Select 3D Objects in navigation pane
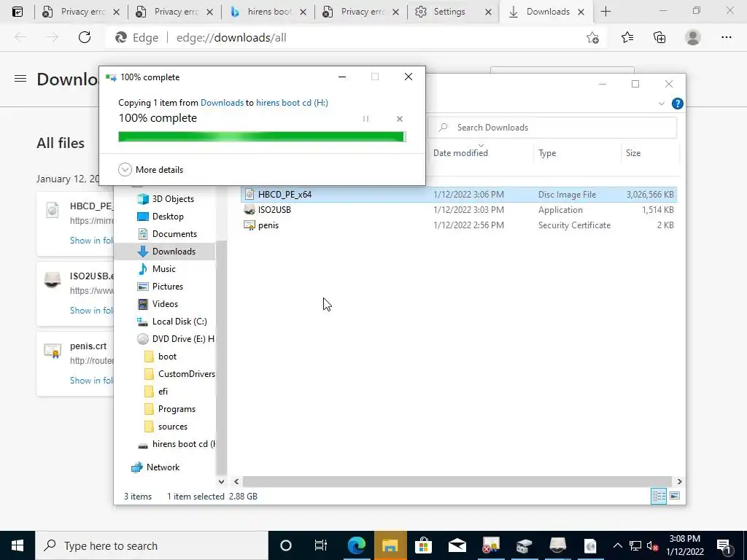Viewport: 747px width, 560px height. (166, 199)
